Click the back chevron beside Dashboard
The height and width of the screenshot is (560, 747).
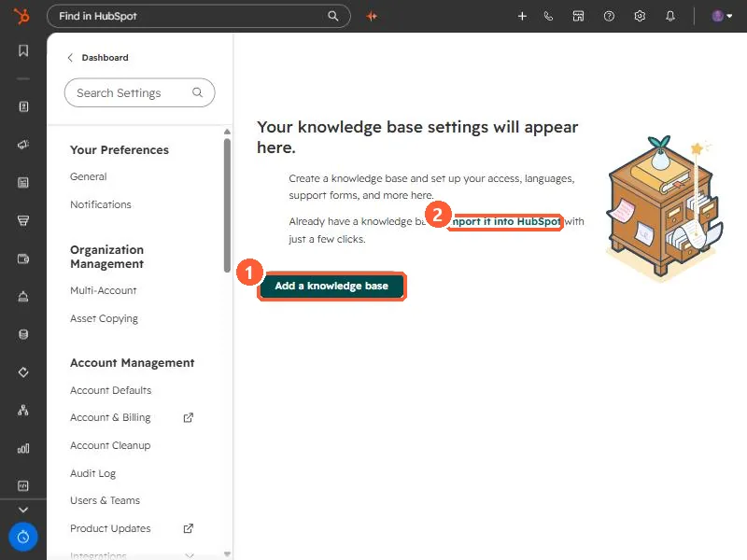click(x=71, y=58)
